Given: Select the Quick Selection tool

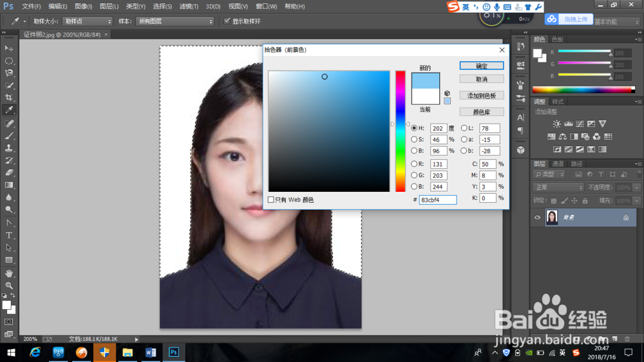Looking at the screenshot, I should click(x=8, y=86).
